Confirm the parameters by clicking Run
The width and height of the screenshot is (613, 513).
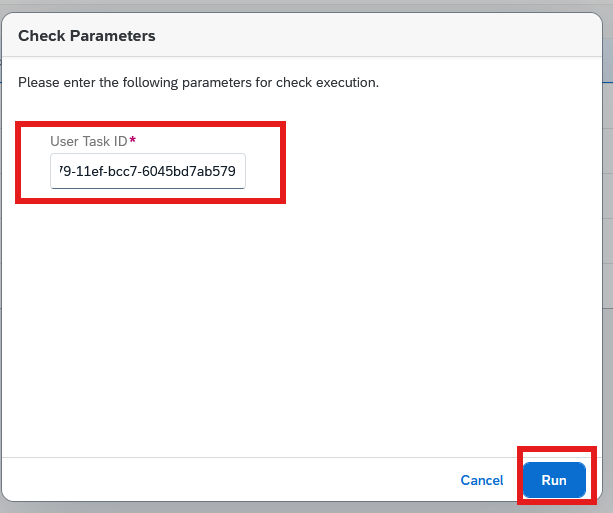[554, 480]
